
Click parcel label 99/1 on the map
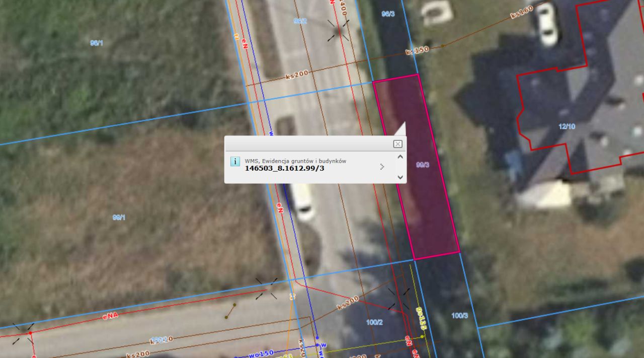(x=119, y=218)
